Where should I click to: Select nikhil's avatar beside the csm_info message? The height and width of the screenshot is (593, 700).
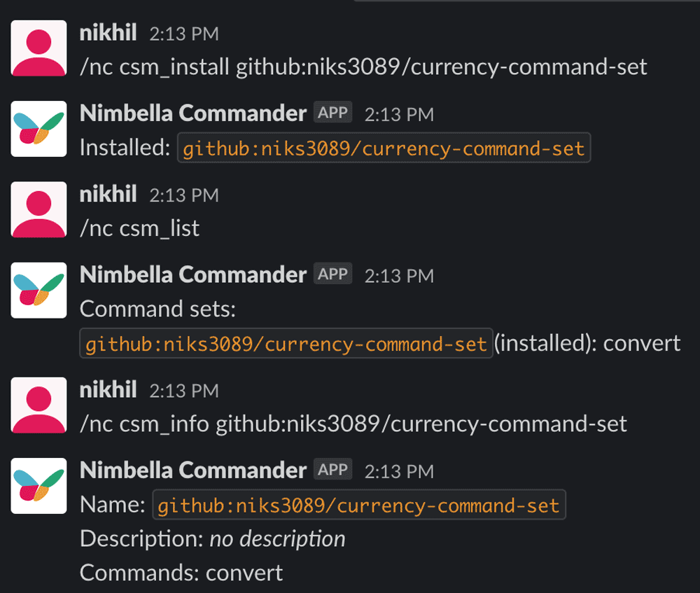(x=38, y=405)
